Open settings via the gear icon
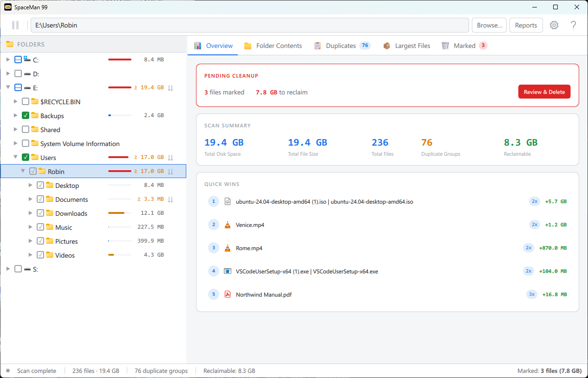The width and height of the screenshot is (588, 378). 554,25
